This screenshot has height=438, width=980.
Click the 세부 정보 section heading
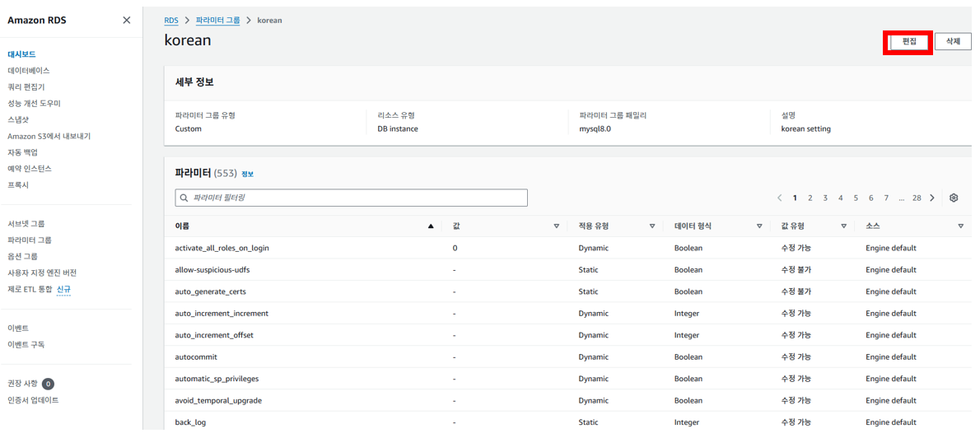click(194, 82)
